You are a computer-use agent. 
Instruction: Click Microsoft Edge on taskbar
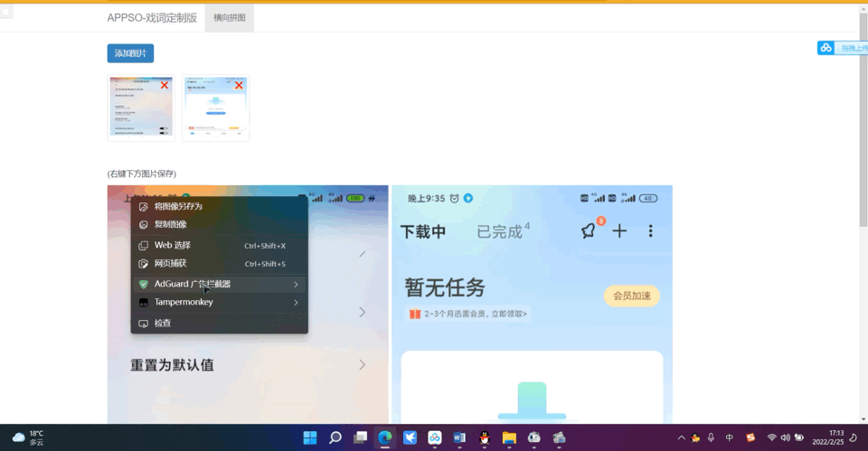coord(385,437)
